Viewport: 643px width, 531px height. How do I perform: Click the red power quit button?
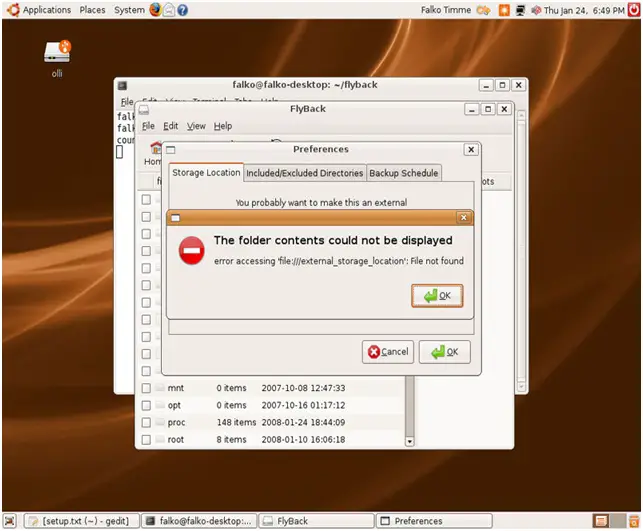pos(634,10)
